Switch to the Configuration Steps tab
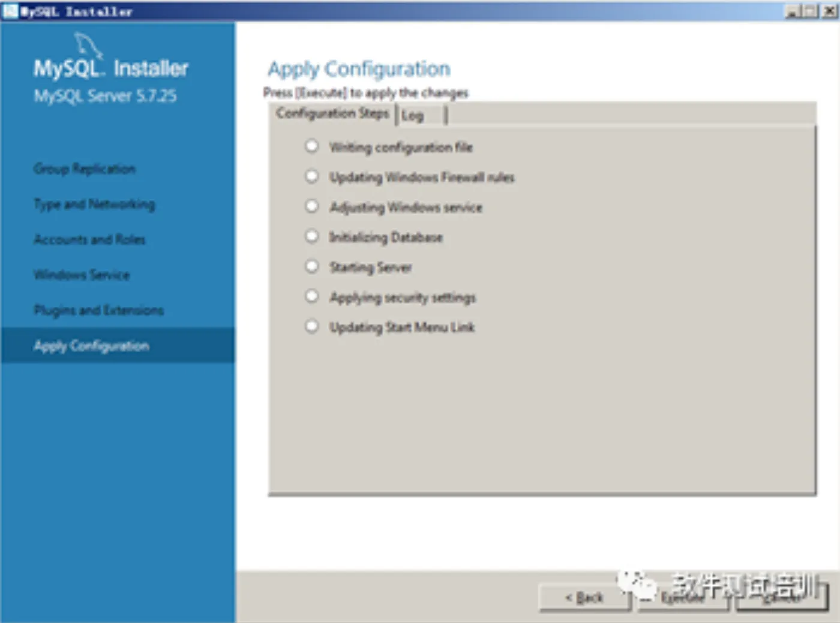 (332, 113)
